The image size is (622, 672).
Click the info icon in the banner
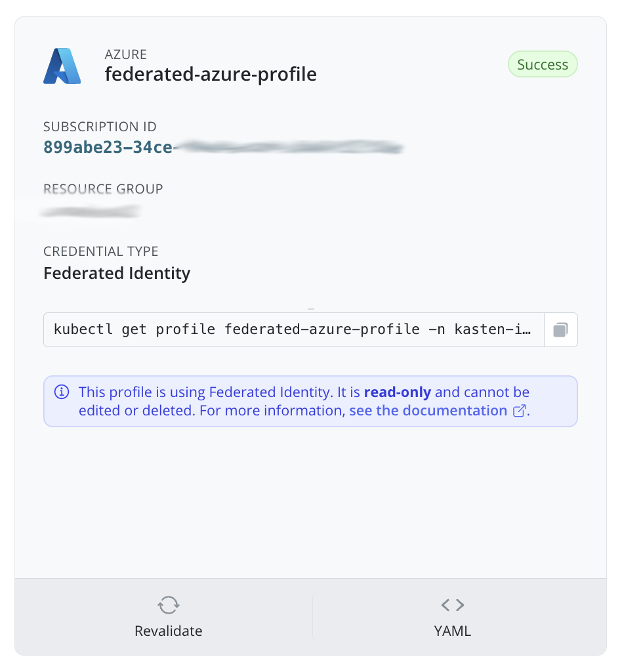62,392
